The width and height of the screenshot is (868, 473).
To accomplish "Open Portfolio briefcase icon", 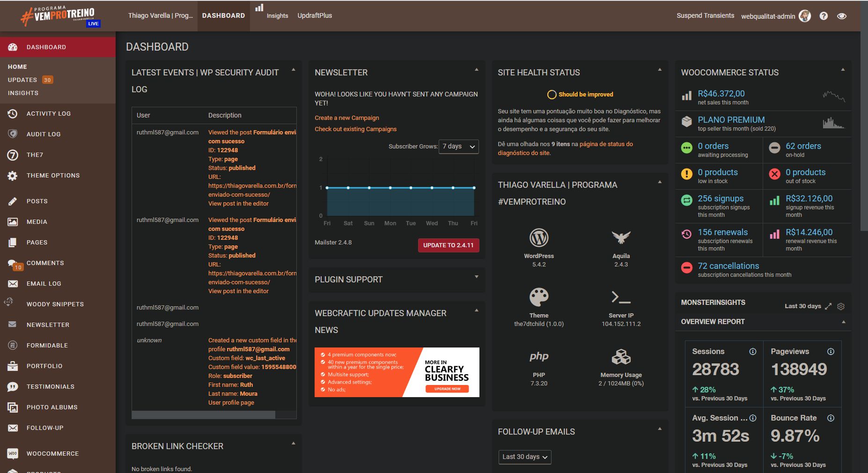I will [x=13, y=366].
